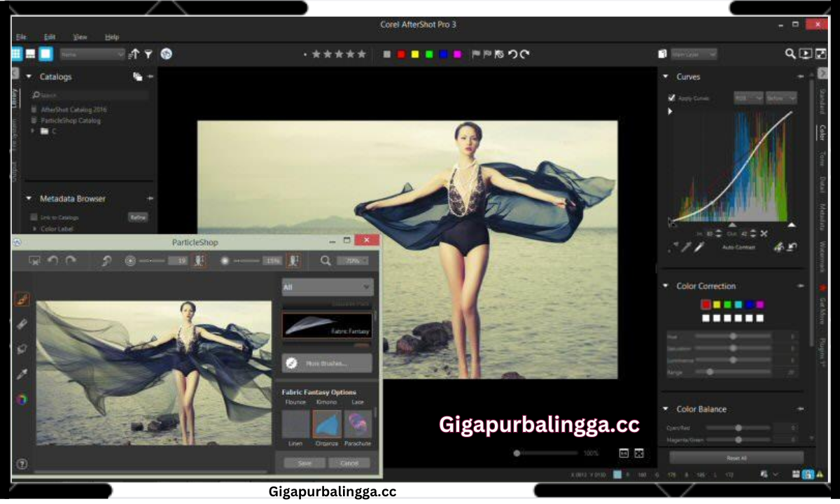Viewport: 840px width, 504px height.
Task: Click the 1:1 zoom icon below preview
Action: tap(624, 453)
